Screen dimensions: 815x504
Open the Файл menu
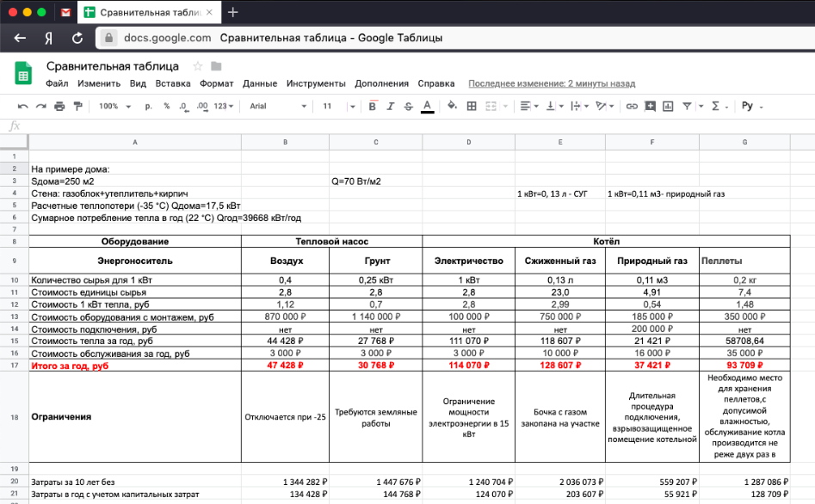coord(57,83)
